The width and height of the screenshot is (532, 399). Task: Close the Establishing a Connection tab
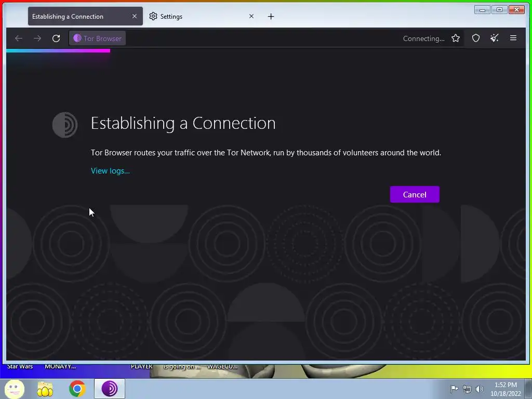(135, 16)
